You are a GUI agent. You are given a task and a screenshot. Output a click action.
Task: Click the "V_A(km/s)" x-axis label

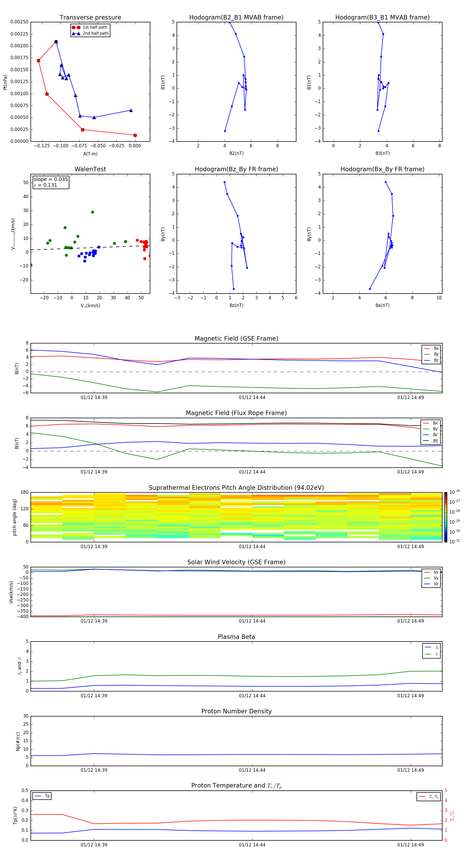click(90, 306)
